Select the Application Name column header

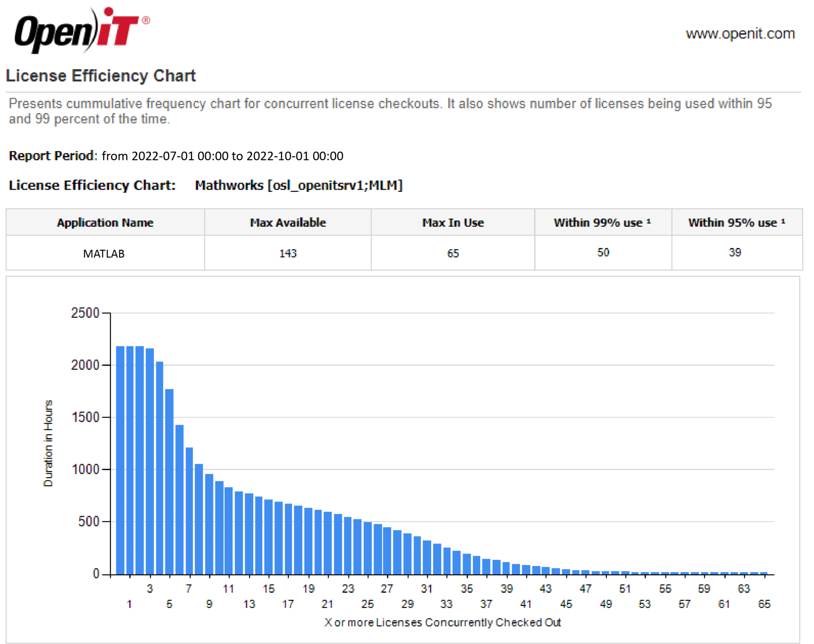[105, 222]
